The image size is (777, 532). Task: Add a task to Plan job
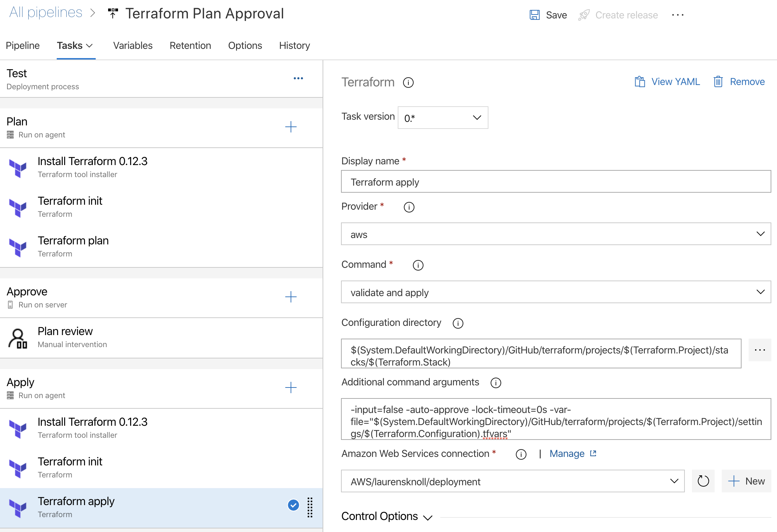point(291,127)
